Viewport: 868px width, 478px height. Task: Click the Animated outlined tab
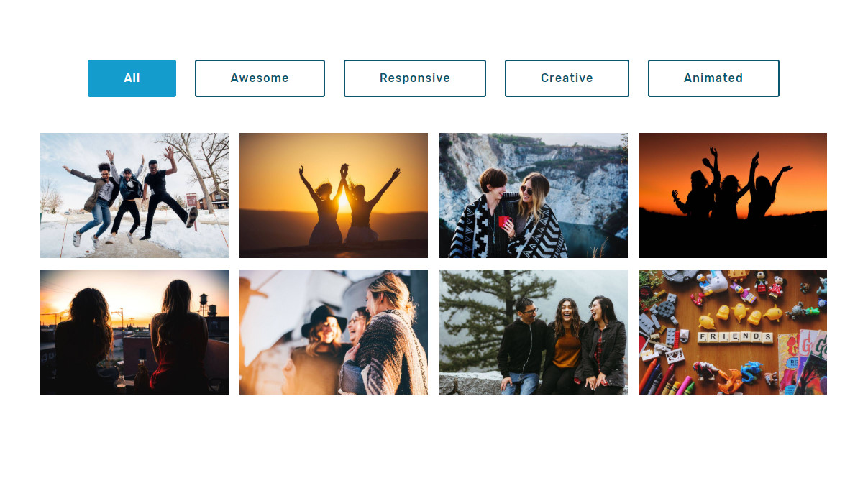click(713, 78)
